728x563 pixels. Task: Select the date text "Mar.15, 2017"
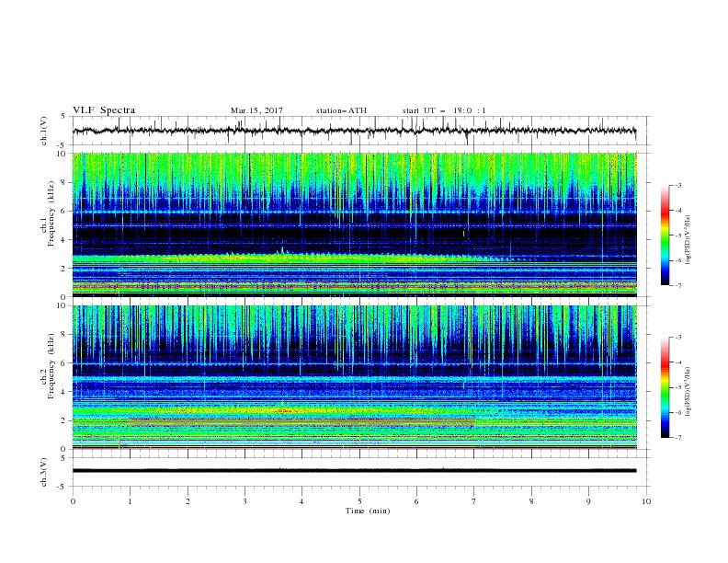click(256, 110)
